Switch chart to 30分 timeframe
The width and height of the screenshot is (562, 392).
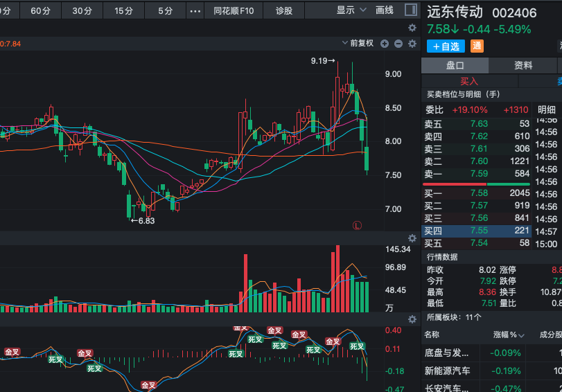(x=82, y=11)
